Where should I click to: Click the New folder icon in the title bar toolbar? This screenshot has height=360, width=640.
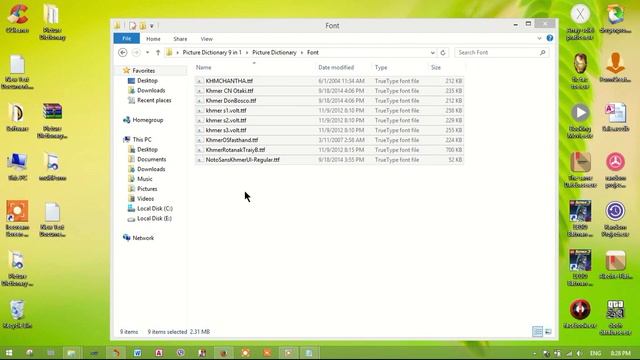(x=142, y=26)
